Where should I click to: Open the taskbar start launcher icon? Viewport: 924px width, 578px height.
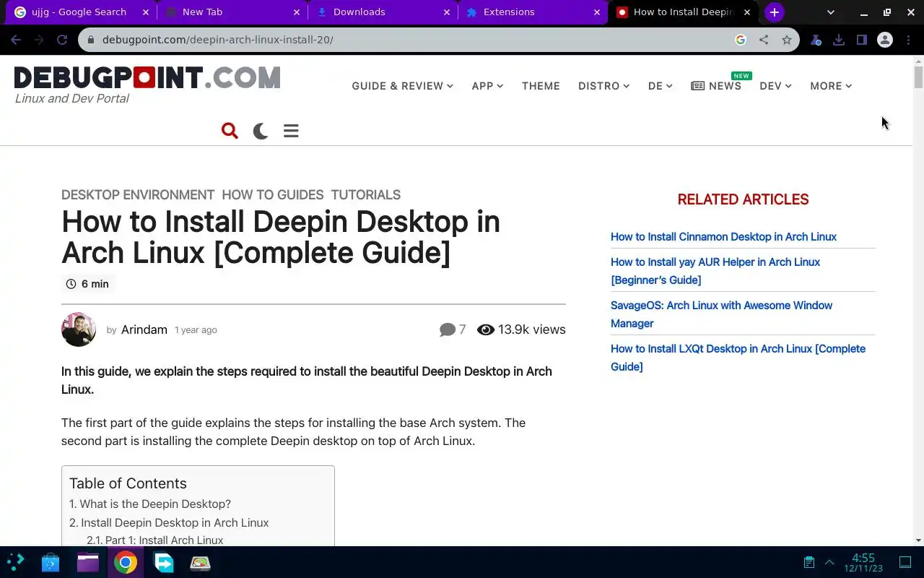15,562
